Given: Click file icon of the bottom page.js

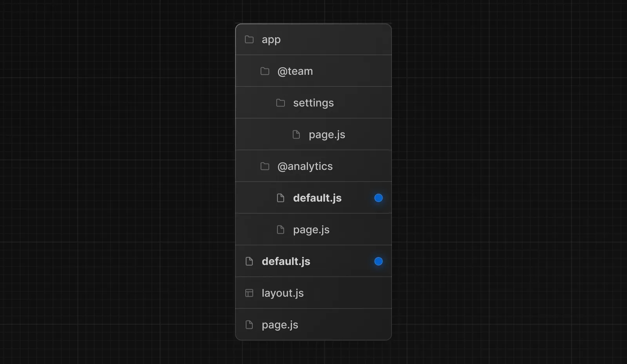Looking at the screenshot, I should (249, 325).
